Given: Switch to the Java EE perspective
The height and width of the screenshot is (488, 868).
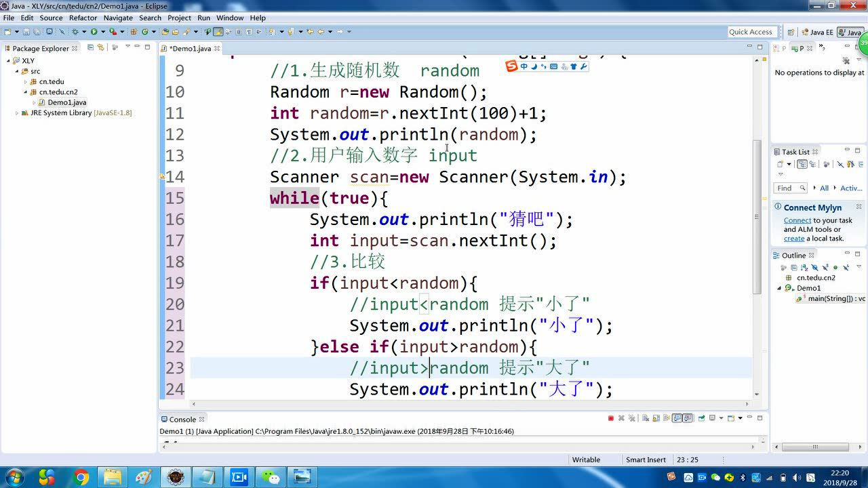Looking at the screenshot, I should pos(817,32).
